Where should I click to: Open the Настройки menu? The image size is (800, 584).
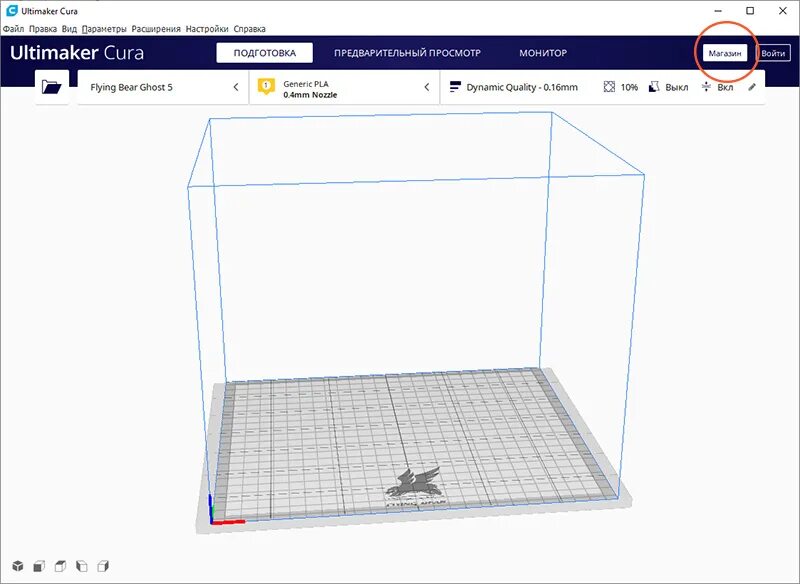tap(207, 29)
